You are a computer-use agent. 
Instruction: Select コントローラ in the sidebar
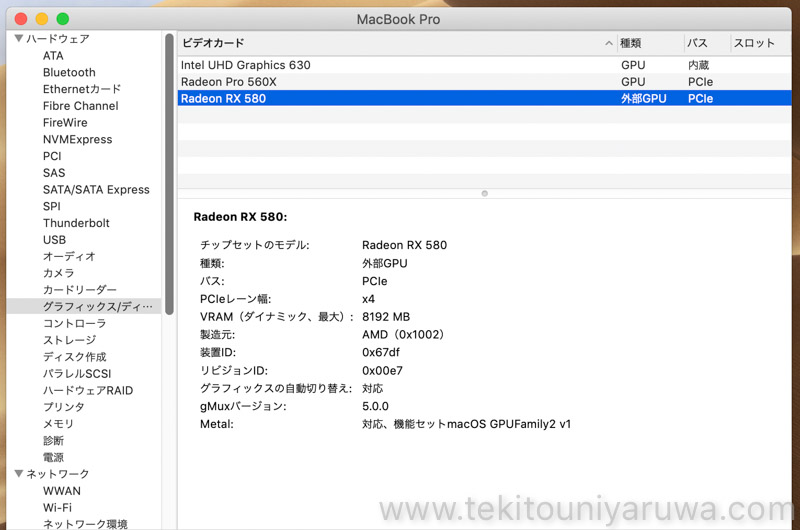[x=74, y=323]
